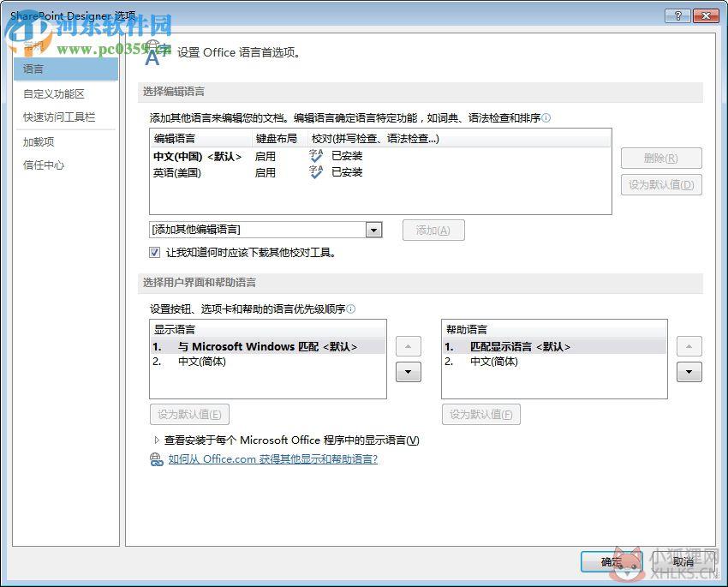Close the options dialog with X button
This screenshot has height=587, width=728.
(x=706, y=15)
